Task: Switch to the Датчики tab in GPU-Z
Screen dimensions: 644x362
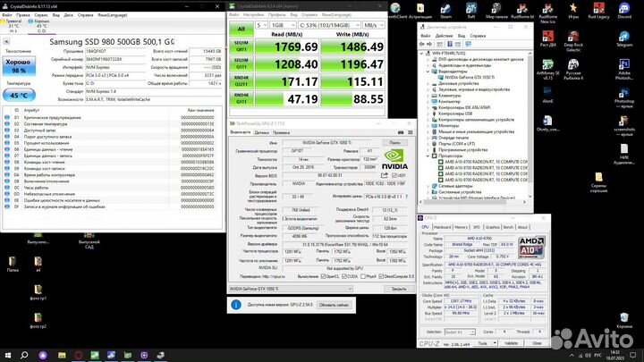Action: coord(261,132)
